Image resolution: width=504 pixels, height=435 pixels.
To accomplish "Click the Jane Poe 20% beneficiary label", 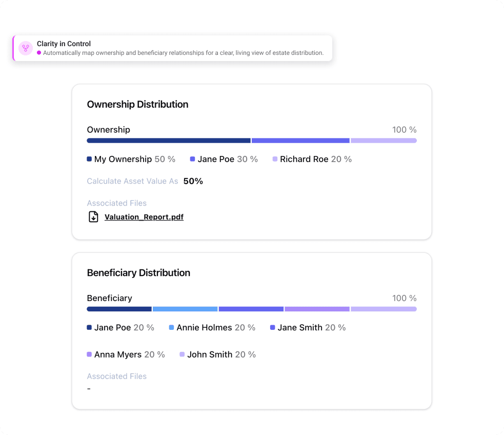I will [124, 327].
